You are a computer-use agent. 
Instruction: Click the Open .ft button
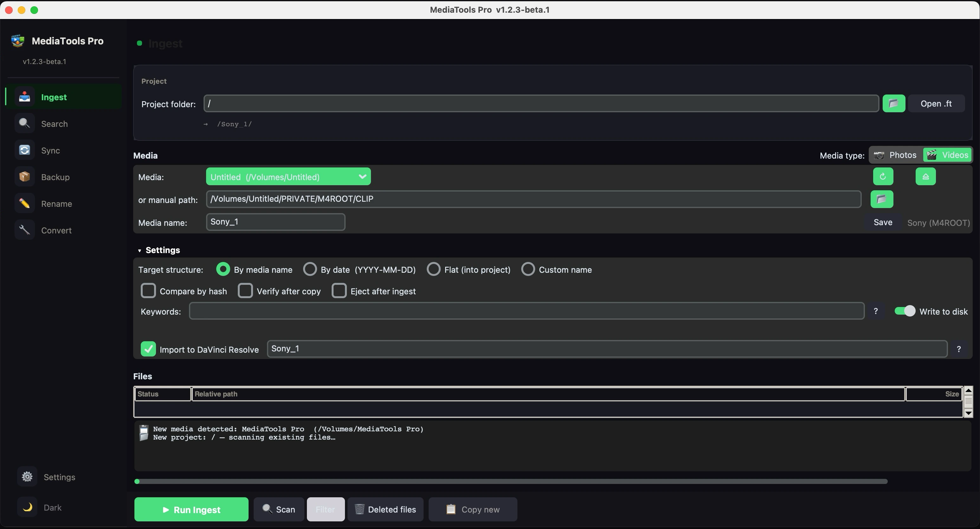click(936, 103)
